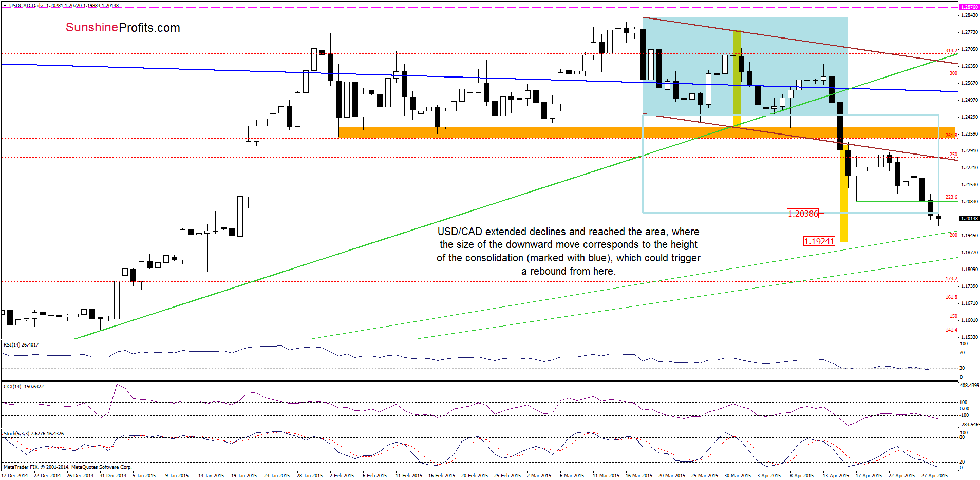Click the 1.20830 price axis label

[970, 202]
